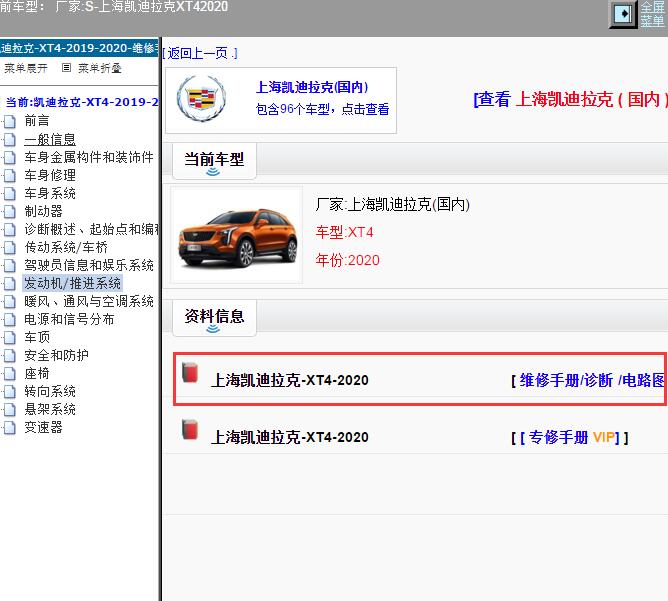668x601 pixels.
Task: Click page icon next to 安全和防护
Action: pyautogui.click(x=9, y=356)
